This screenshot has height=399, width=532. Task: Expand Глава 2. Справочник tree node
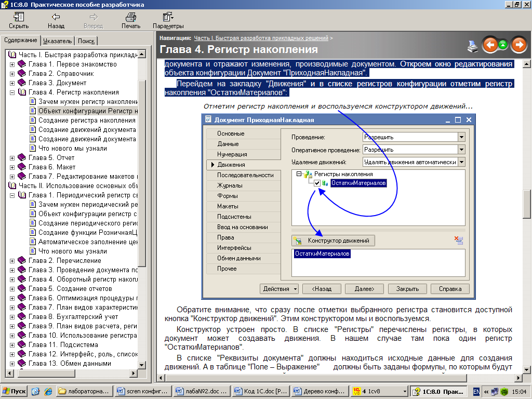click(12, 74)
